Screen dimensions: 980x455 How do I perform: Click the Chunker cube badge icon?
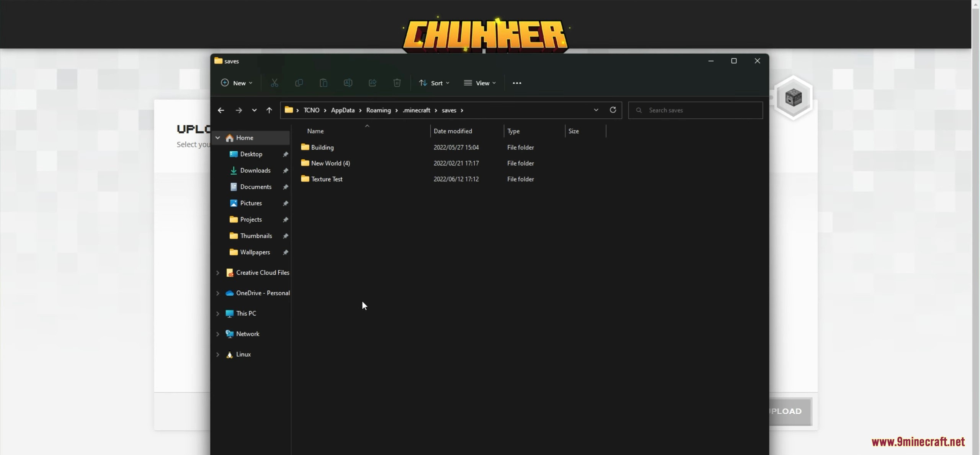[793, 98]
